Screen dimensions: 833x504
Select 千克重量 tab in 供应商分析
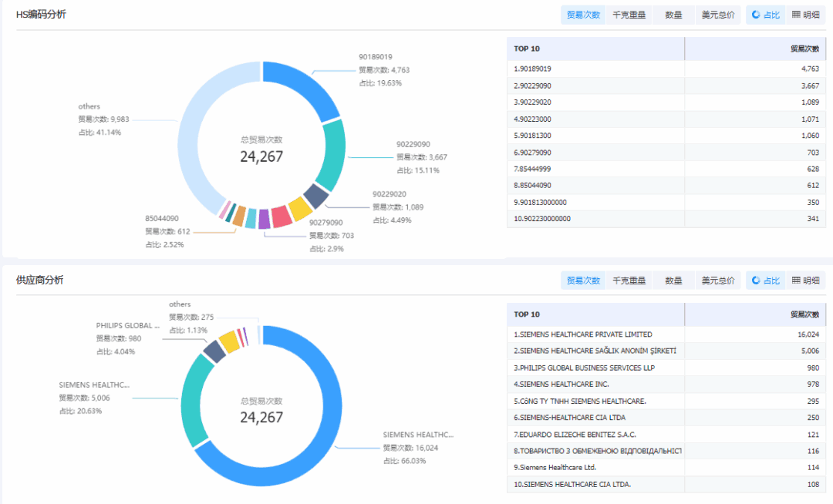coord(629,281)
